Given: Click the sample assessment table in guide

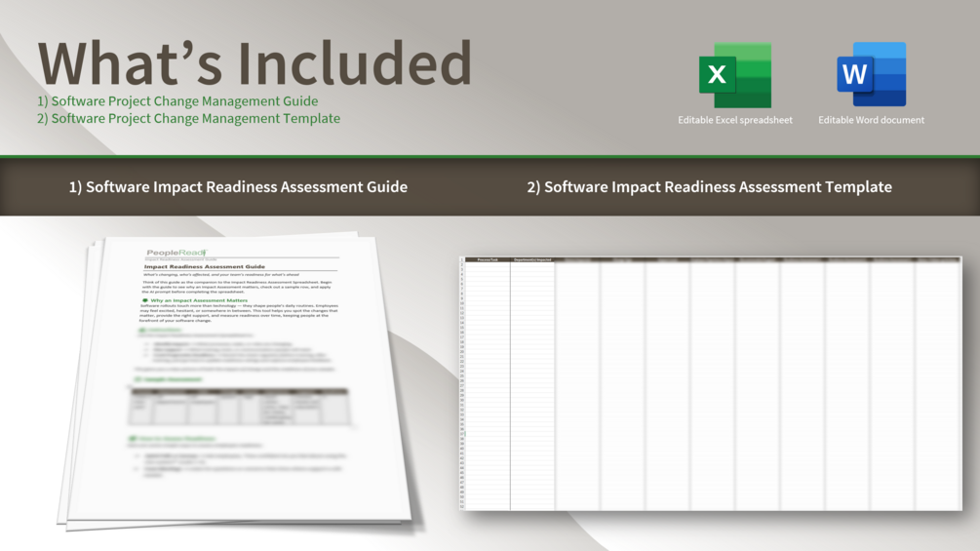Looking at the screenshot, I should coord(241,406).
